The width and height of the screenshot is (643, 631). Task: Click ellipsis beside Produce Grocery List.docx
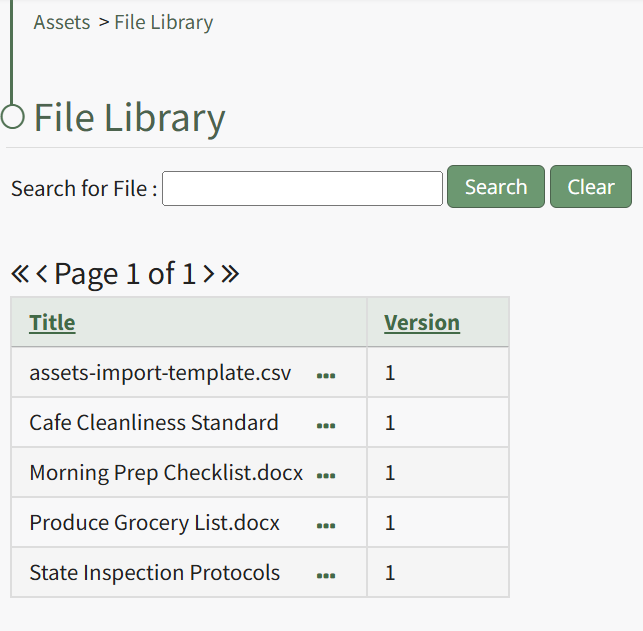[x=326, y=526]
